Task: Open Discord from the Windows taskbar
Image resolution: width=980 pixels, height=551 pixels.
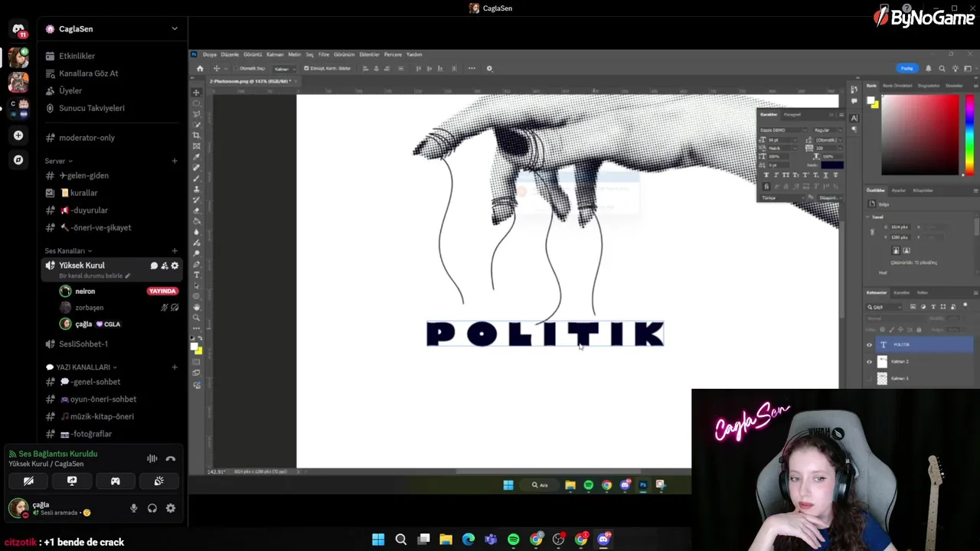Action: (603, 540)
